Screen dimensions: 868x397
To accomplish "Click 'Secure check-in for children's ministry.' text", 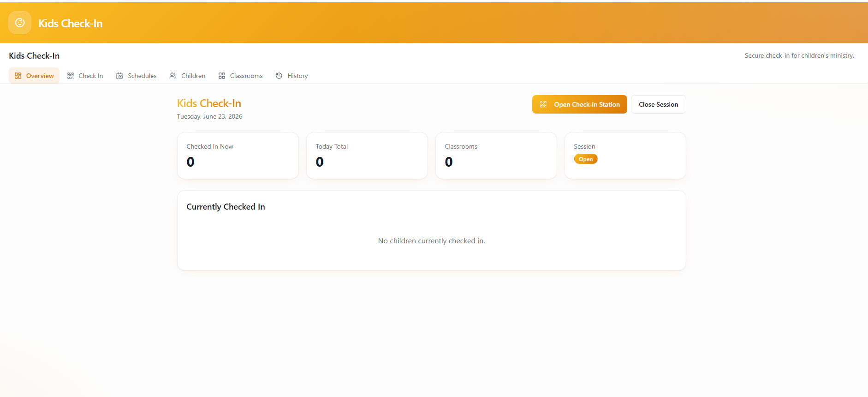I will coord(799,55).
